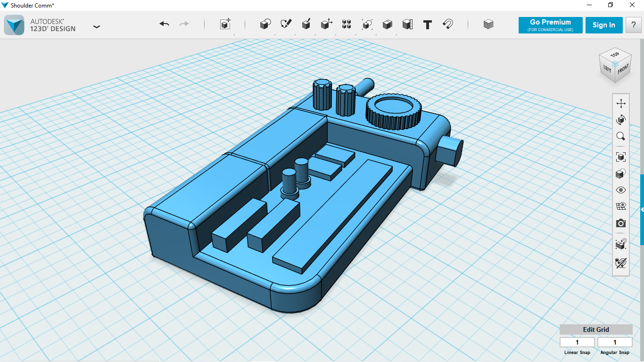Viewport: 644px width, 362px height.
Task: Toggle the sketch snap option icon
Action: click(x=621, y=263)
